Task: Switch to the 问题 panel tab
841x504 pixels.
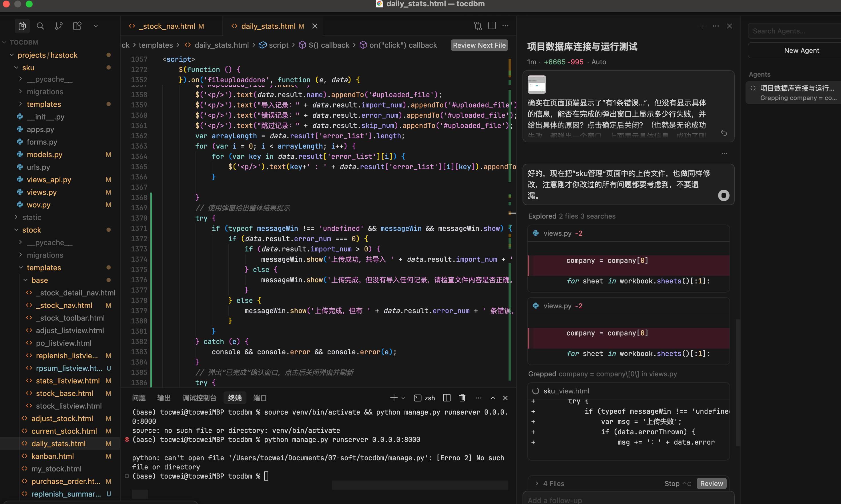Action: click(x=139, y=398)
